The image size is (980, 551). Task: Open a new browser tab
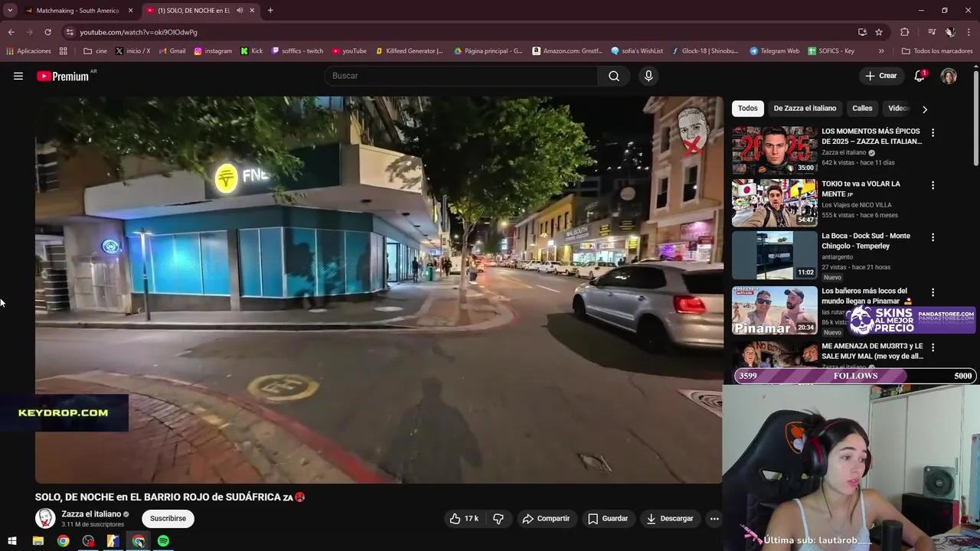(270, 11)
